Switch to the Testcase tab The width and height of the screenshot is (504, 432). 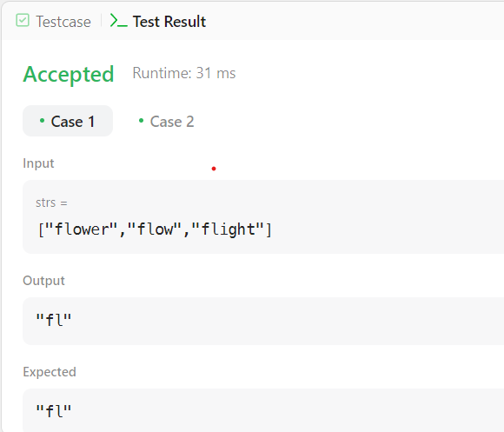tap(54, 21)
